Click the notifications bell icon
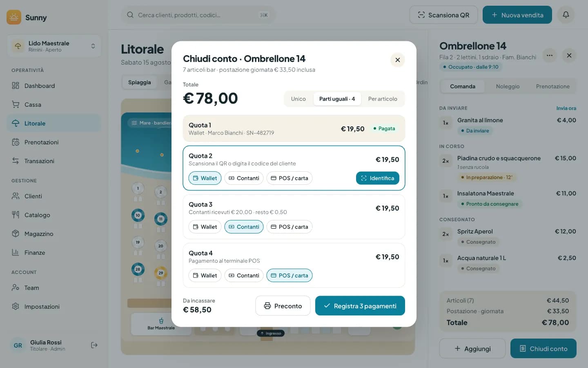 [566, 15]
